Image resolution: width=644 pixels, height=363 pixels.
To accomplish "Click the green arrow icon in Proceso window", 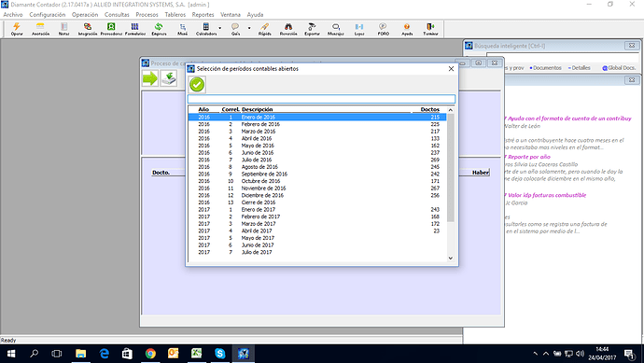I will (x=150, y=78).
